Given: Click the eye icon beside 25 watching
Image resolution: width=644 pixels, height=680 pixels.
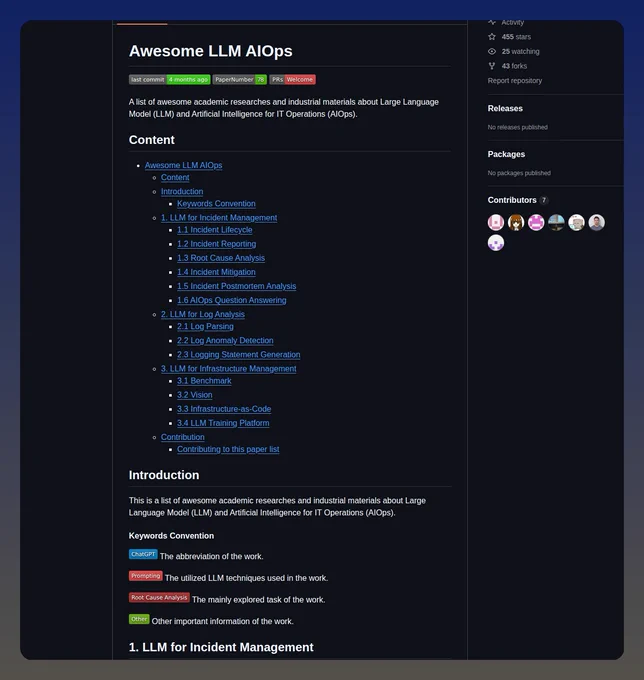Looking at the screenshot, I should [492, 51].
